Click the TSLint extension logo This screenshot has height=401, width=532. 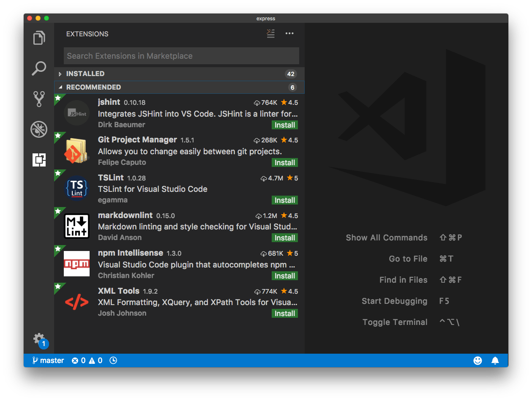[76, 188]
